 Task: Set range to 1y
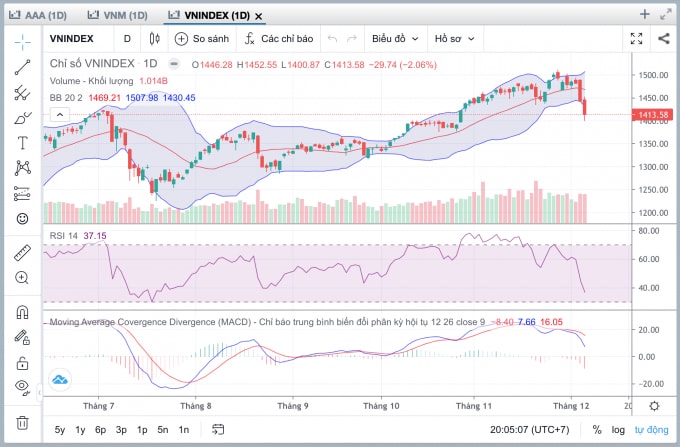[x=80, y=430]
